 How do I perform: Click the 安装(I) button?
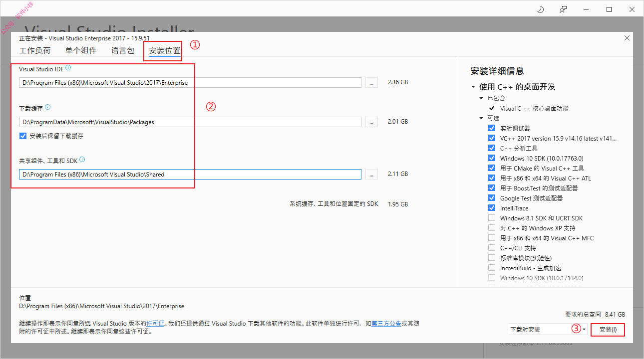pyautogui.click(x=608, y=330)
